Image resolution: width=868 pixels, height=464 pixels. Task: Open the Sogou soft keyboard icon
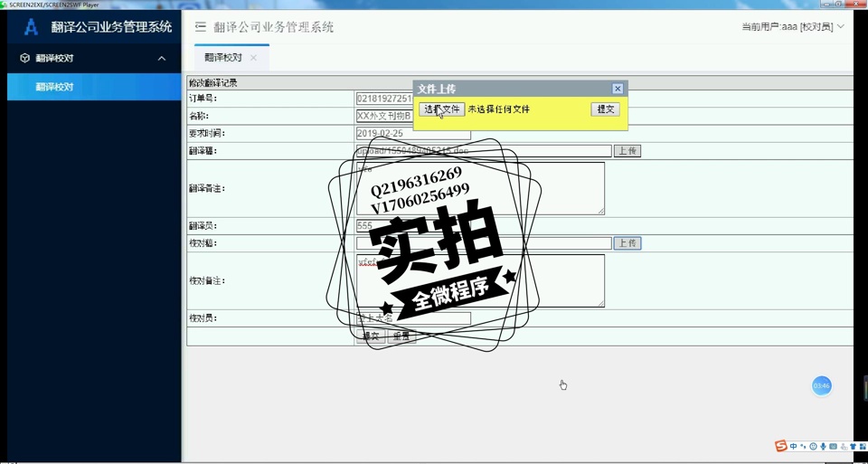tap(833, 446)
